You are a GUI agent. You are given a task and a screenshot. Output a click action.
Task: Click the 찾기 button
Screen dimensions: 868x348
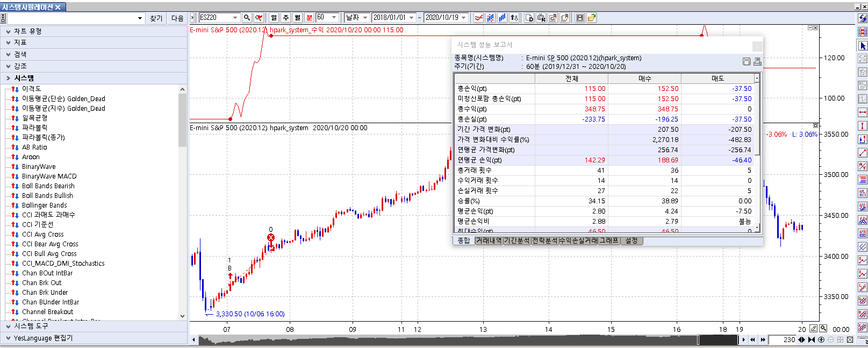[x=156, y=18]
